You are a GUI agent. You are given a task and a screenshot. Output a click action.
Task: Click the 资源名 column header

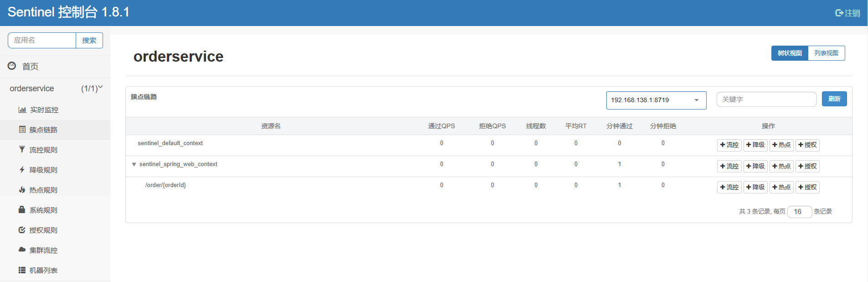(x=271, y=126)
